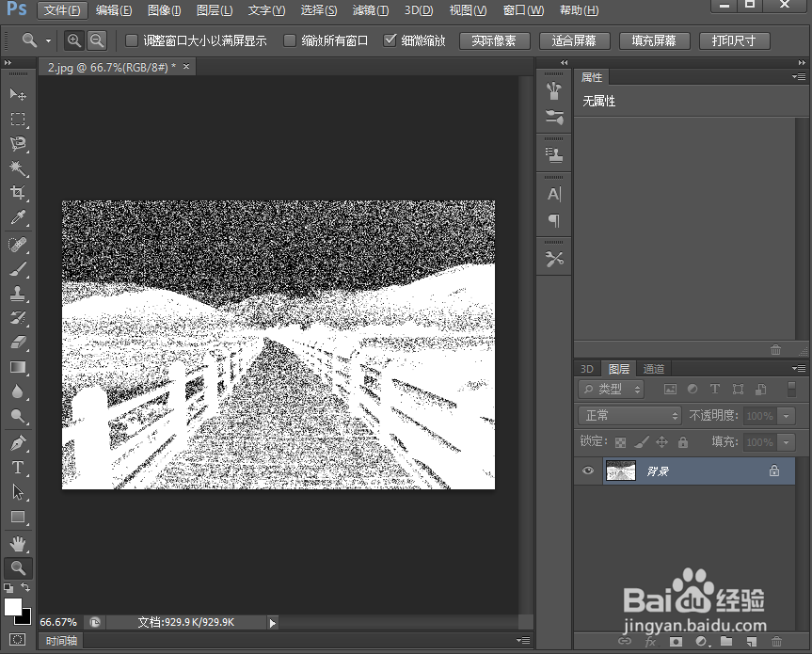Open the 不透明度 opacity dropdown arrow
Screen dimensions: 812x654
787,416
